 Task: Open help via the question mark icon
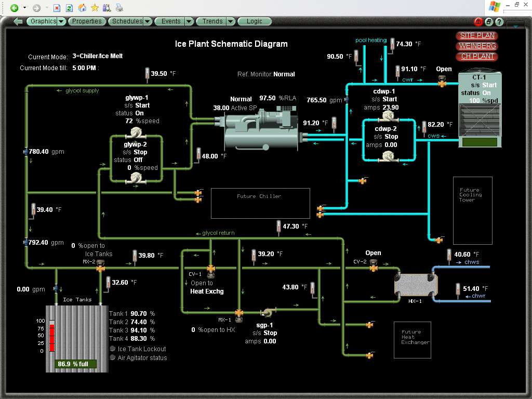coord(499,22)
